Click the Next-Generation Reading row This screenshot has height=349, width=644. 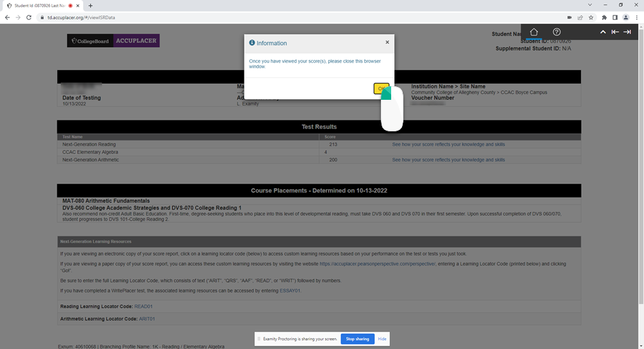click(318, 144)
